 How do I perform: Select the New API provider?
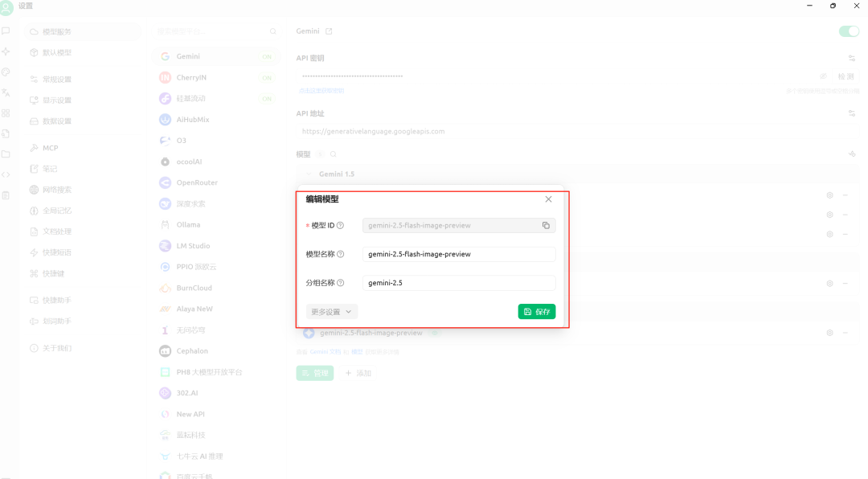click(x=216, y=414)
